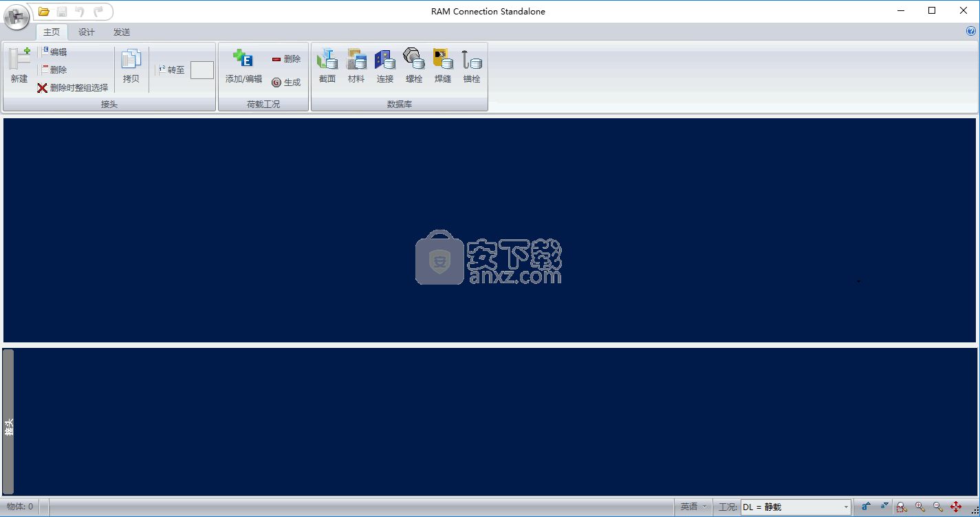This screenshot has width=980, height=517.
Task: Click the red pan arrows icon
Action: coord(956,507)
